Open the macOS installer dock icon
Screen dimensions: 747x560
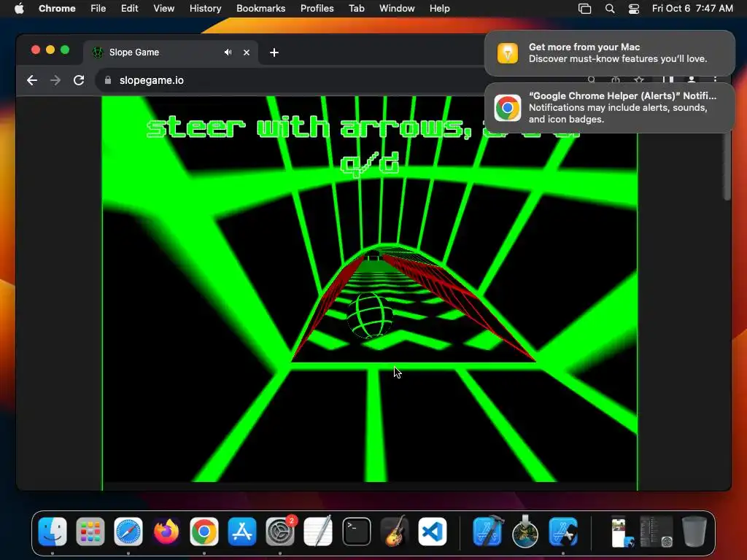525,532
